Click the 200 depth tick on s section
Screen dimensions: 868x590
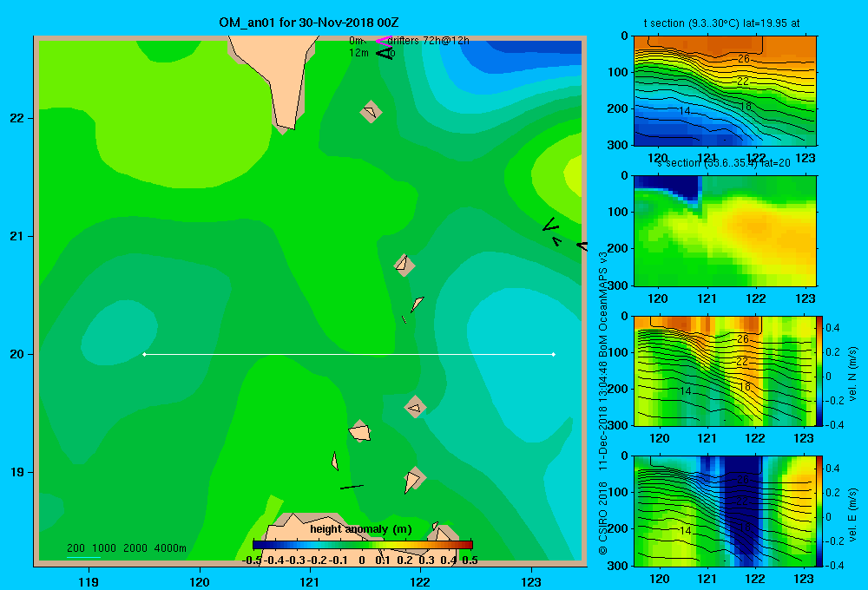(x=620, y=248)
